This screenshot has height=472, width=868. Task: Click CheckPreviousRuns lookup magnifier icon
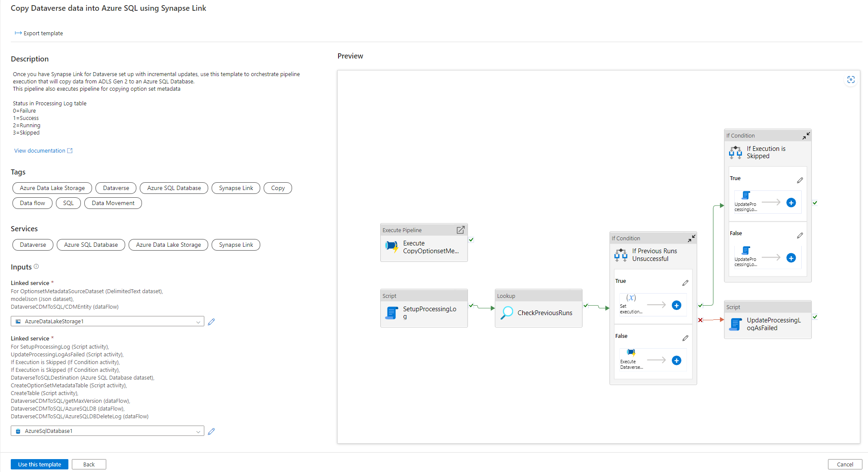pyautogui.click(x=507, y=313)
